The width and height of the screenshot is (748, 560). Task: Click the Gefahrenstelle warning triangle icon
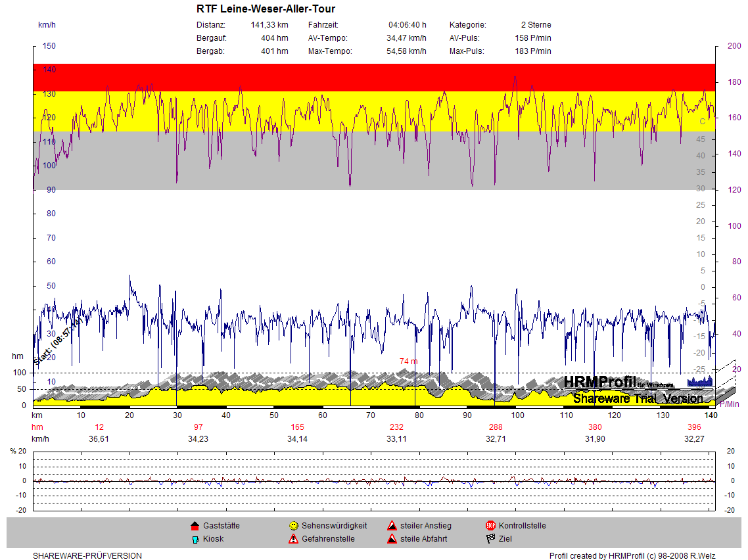(x=293, y=539)
